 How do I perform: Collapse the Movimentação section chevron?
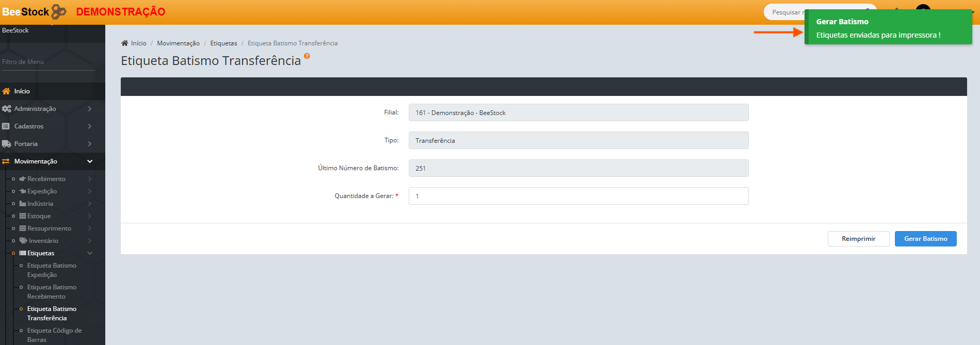[x=90, y=161]
